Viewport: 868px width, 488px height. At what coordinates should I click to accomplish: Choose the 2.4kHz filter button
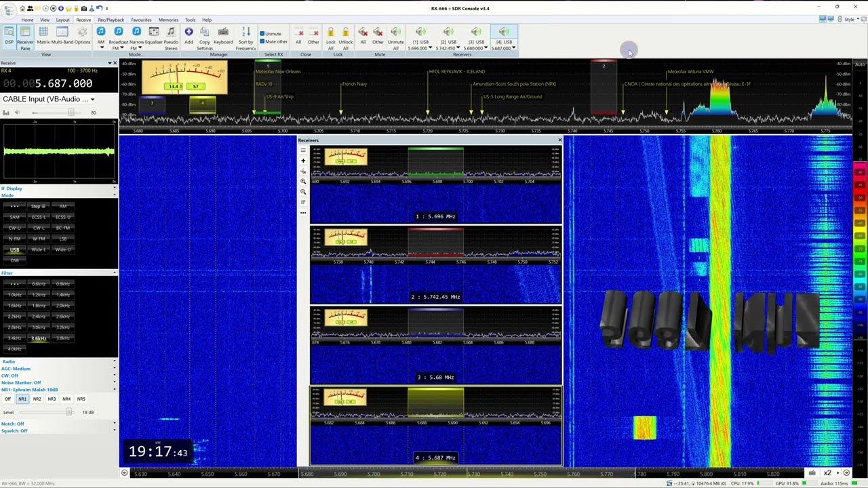pyautogui.click(x=39, y=317)
